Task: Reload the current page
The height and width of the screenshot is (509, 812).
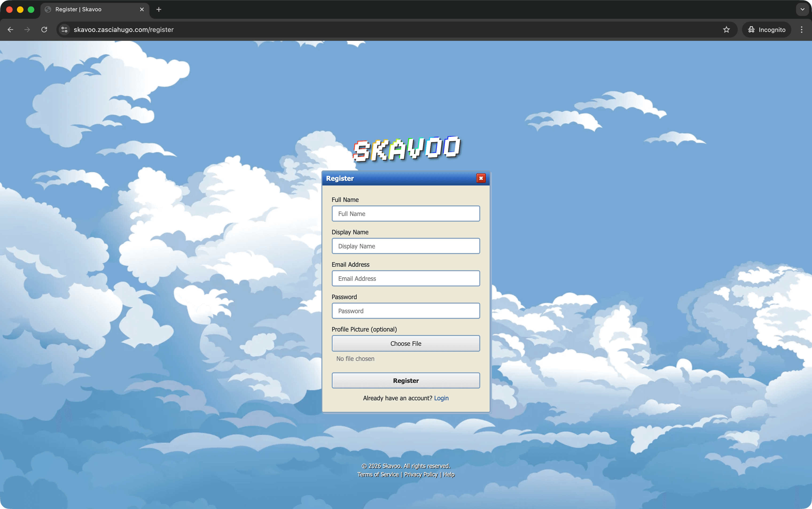Action: click(x=44, y=30)
